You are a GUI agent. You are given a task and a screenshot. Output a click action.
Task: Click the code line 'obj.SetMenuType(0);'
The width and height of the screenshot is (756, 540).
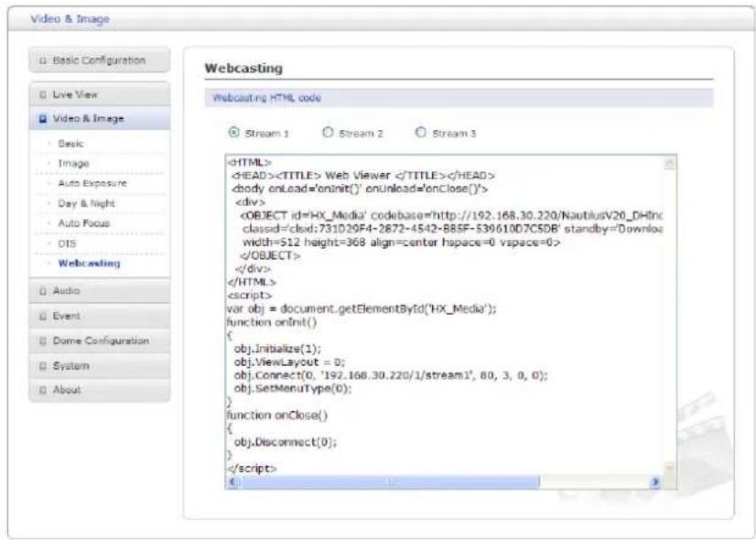(293, 389)
